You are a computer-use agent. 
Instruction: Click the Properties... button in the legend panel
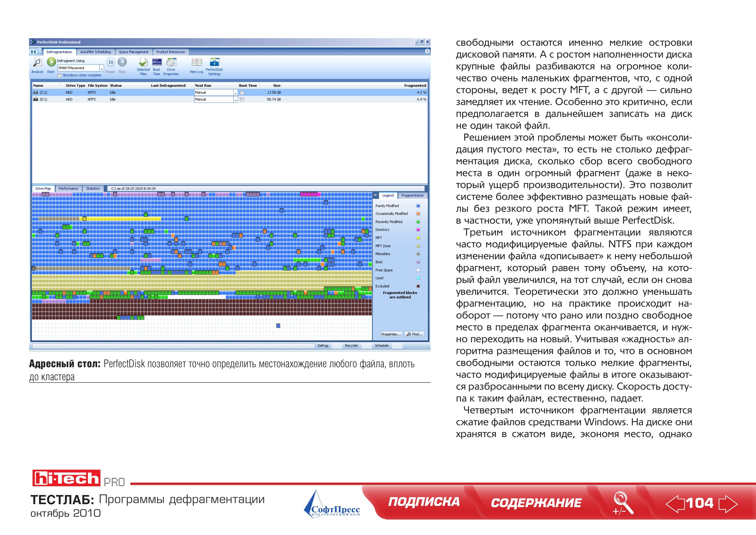pyautogui.click(x=391, y=334)
